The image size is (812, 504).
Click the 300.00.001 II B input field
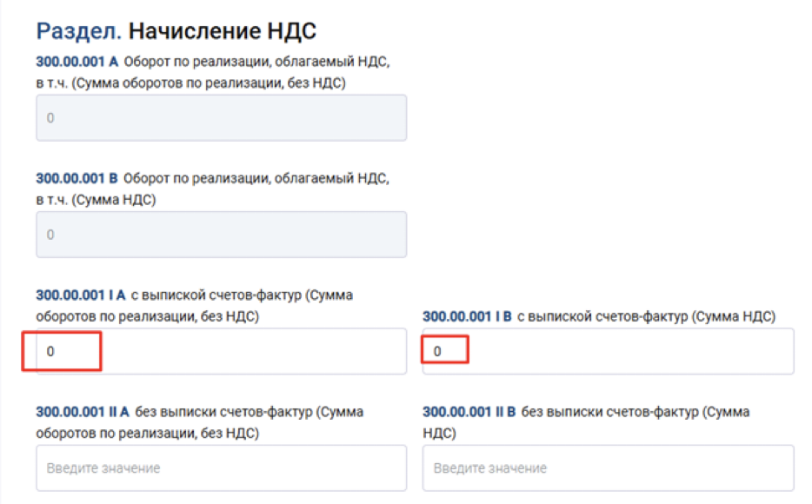click(608, 468)
